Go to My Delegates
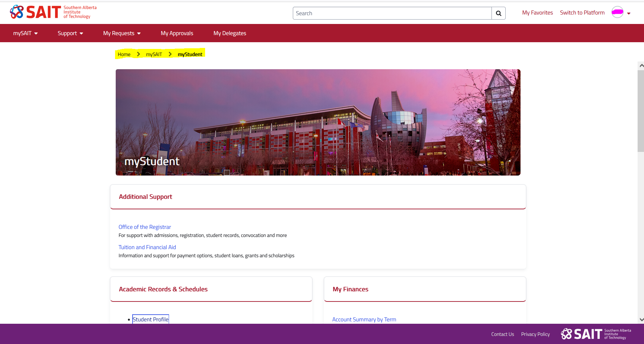644x344 pixels. click(230, 33)
